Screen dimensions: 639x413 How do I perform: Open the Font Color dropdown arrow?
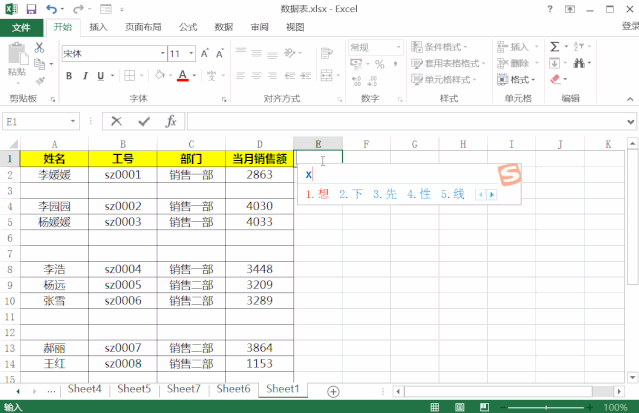click(x=194, y=75)
